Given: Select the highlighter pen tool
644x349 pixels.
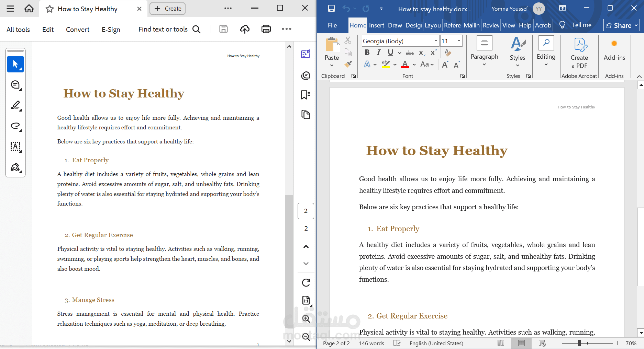Looking at the screenshot, I should pyautogui.click(x=15, y=105).
